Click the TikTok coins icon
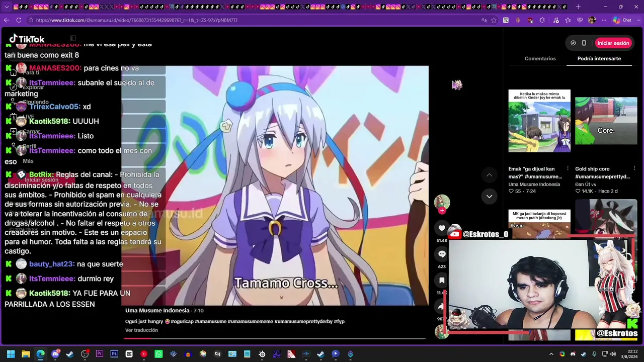Screen dimensions: 644x362 coord(573,43)
